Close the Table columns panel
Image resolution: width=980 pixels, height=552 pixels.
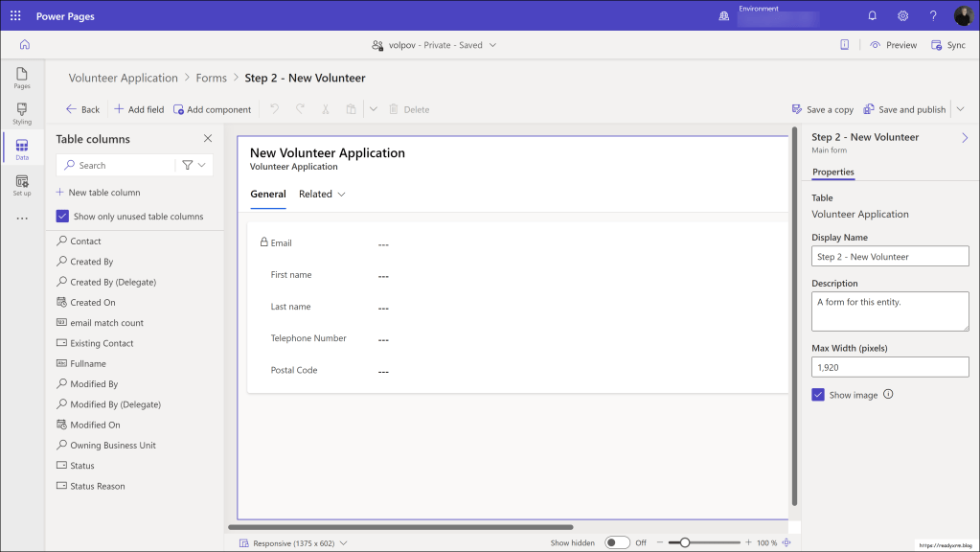click(208, 139)
